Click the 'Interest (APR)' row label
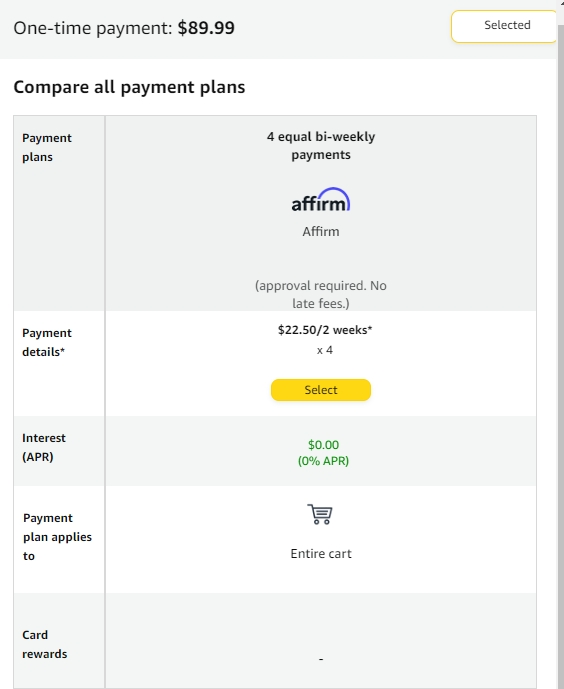The height and width of the screenshot is (689, 564). [x=43, y=447]
